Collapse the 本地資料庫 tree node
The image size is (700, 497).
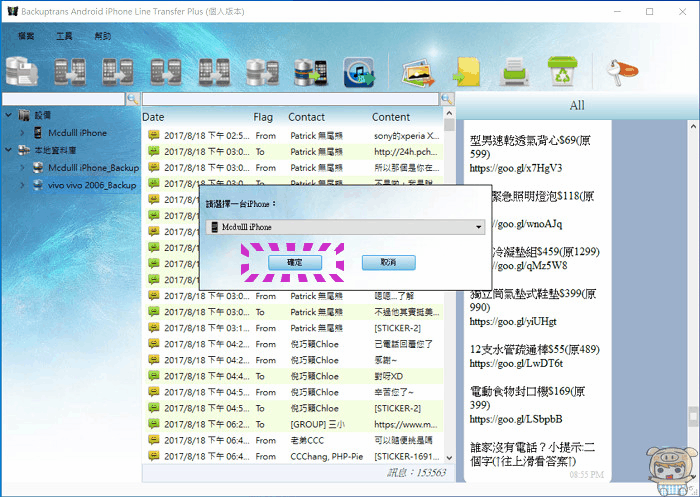[8, 150]
